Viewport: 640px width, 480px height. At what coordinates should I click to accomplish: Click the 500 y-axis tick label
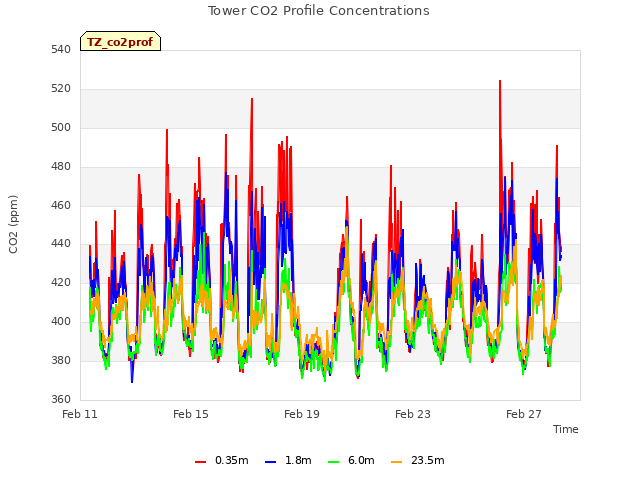pyautogui.click(x=61, y=128)
